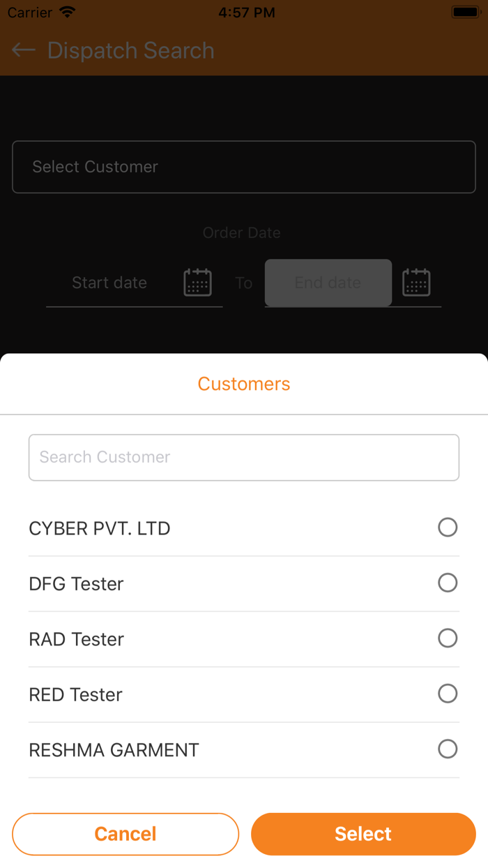
Task: Choose RAD Tester radio option
Action: (x=448, y=638)
